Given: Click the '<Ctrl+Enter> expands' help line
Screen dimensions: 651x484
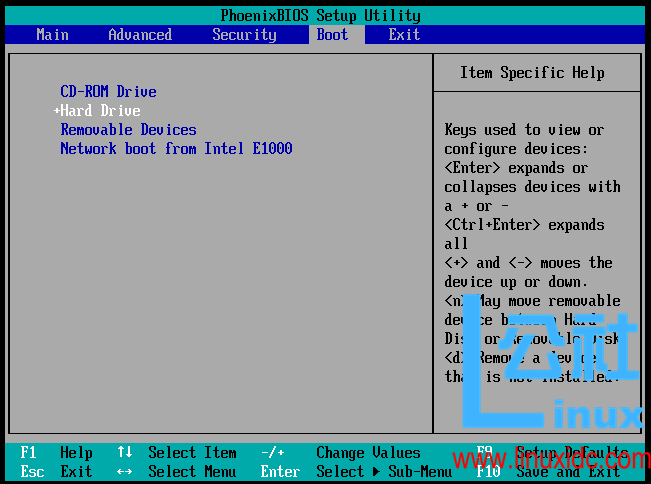Looking at the screenshot, I should pos(524,225).
